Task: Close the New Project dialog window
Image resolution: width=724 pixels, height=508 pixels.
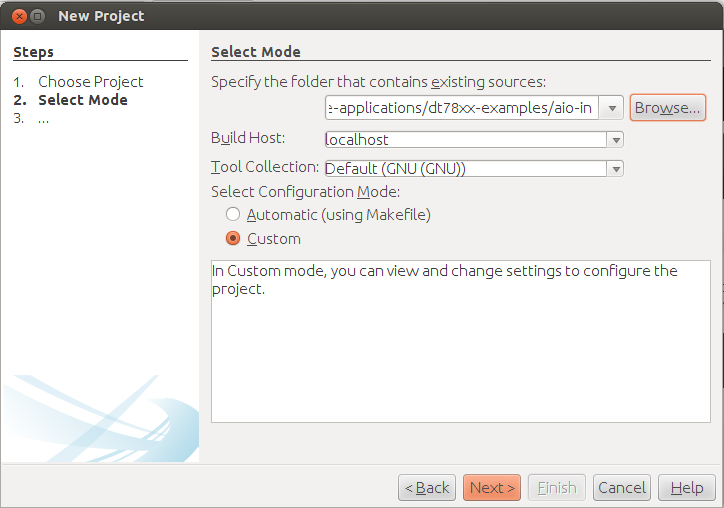Action: (x=16, y=16)
